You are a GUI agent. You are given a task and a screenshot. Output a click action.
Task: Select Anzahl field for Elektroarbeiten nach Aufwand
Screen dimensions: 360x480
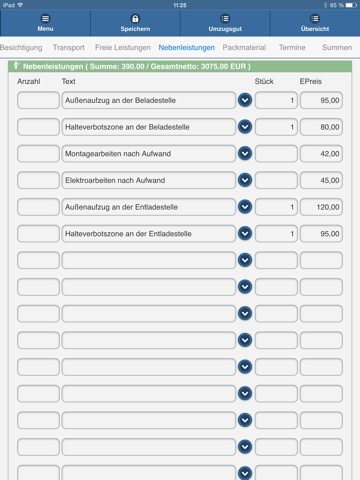38,180
